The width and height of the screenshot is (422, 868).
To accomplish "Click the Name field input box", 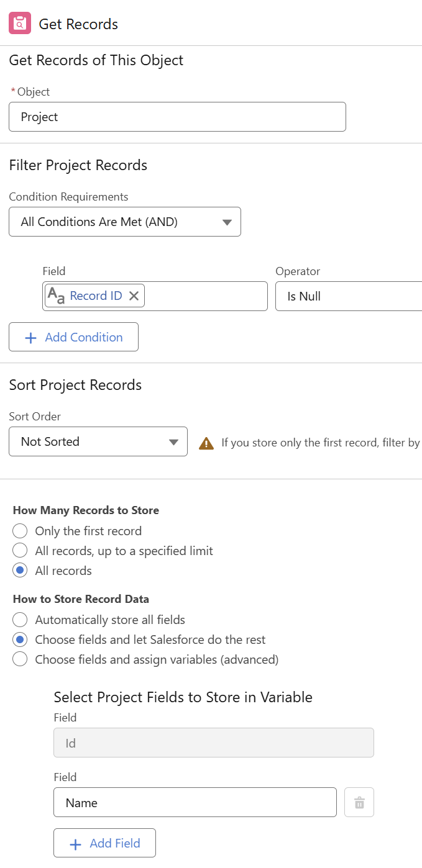I will tap(195, 803).
